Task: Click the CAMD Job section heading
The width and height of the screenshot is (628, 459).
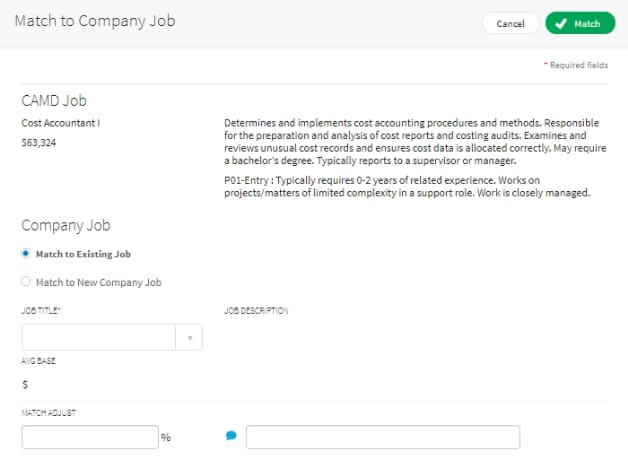Action: pos(54,101)
